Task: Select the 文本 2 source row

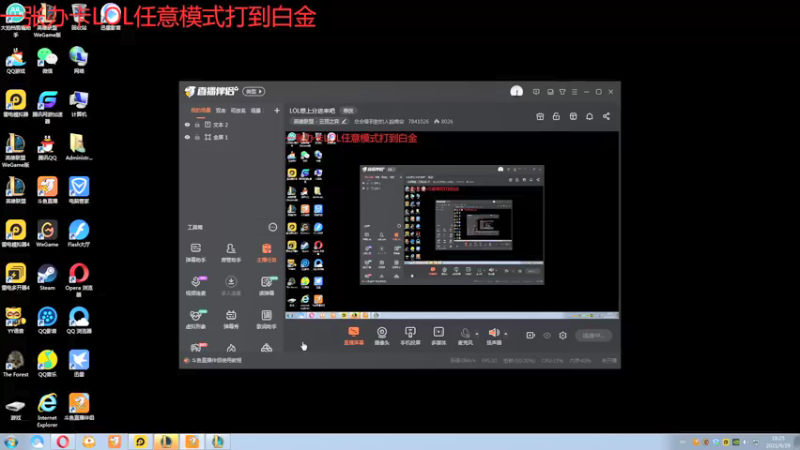Action: click(x=232, y=124)
